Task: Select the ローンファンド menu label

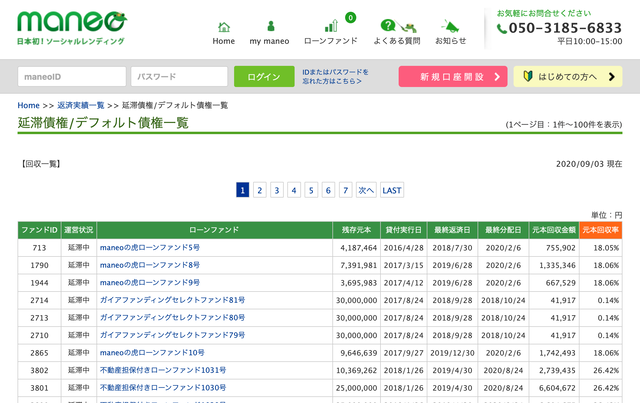Action: coord(331,41)
